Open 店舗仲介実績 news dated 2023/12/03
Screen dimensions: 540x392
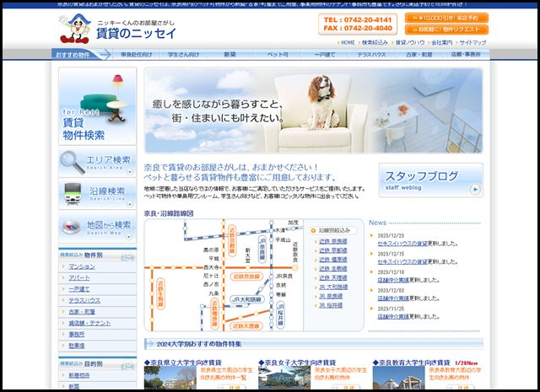393,298
